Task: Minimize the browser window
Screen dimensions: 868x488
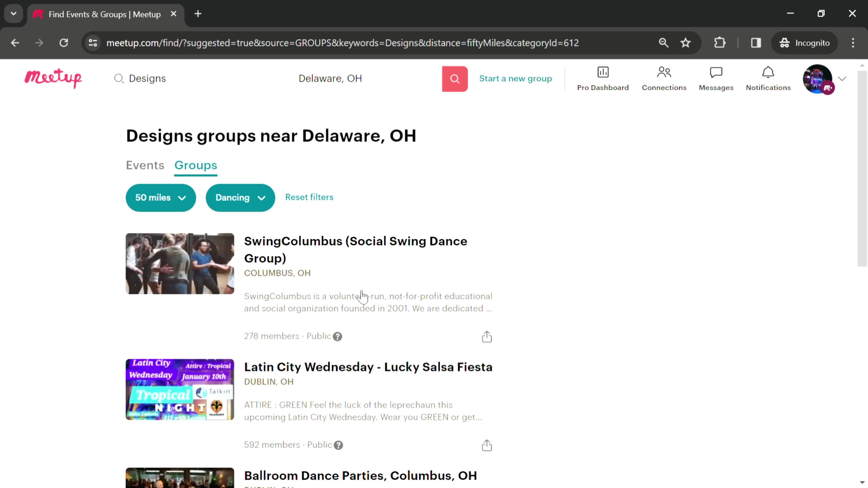Action: (x=790, y=14)
